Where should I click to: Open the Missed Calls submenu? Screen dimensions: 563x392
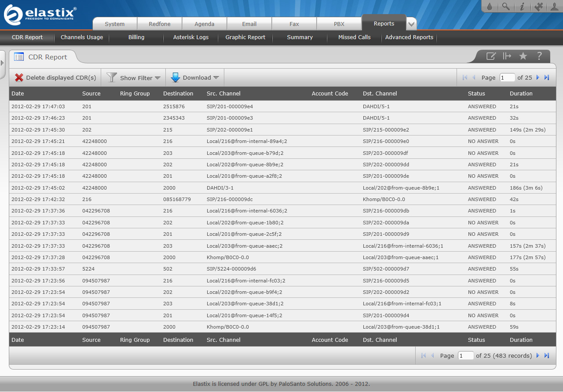[354, 37]
